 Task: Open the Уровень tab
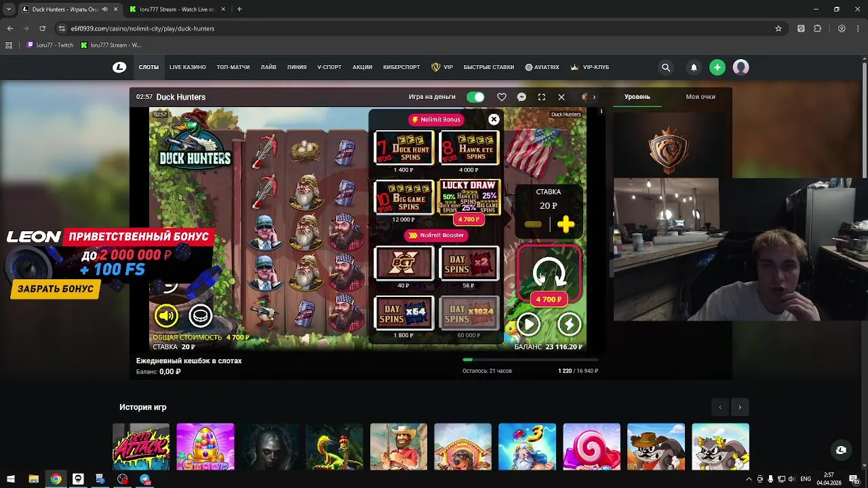point(637,97)
